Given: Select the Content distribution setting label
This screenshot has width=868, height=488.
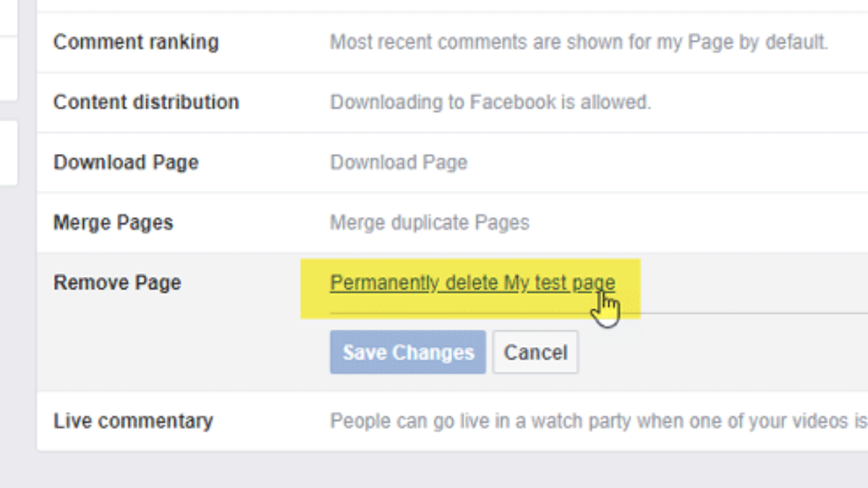Looking at the screenshot, I should point(146,102).
